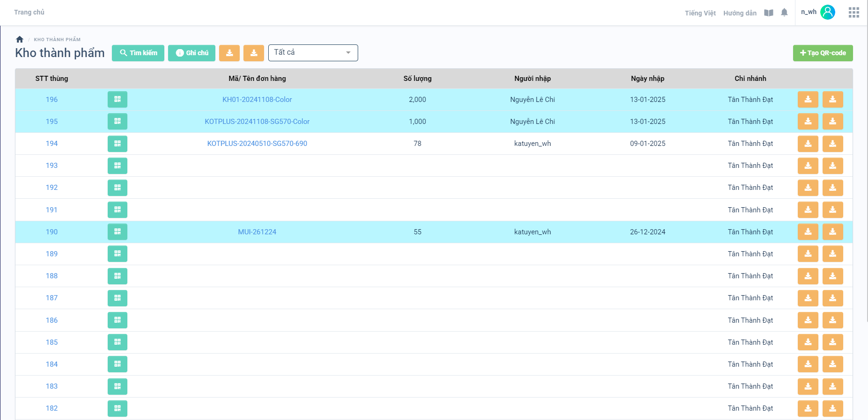Click quantity 2,000 cell
The height and width of the screenshot is (420, 868).
point(418,100)
